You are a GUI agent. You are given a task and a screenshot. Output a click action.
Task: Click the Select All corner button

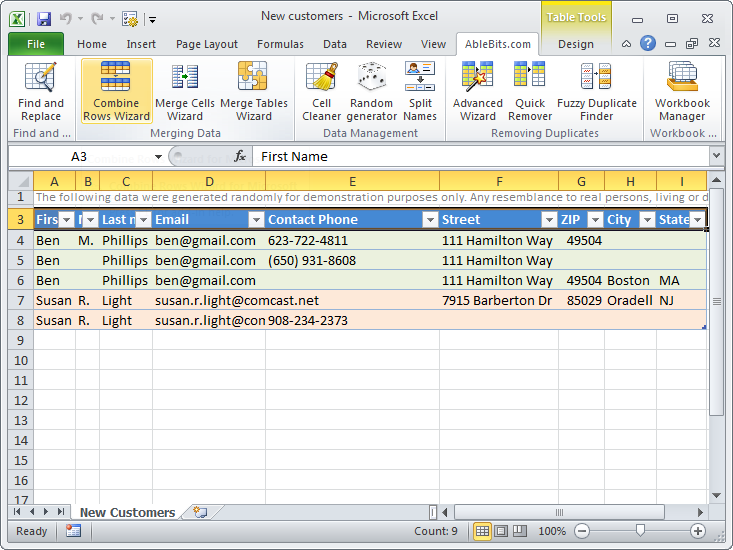21,181
